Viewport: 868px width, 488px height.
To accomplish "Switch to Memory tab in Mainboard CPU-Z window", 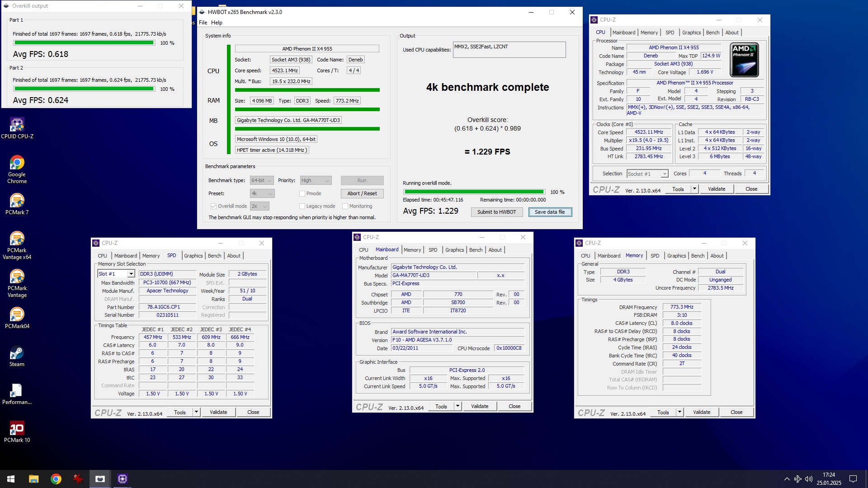I will (x=412, y=250).
